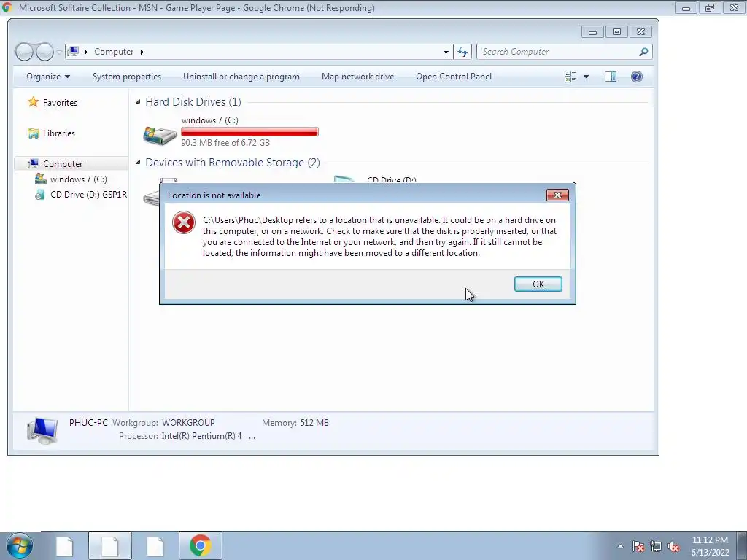Click the 90.3 MB free of 6.72 GB text
The image size is (747, 560).
click(225, 143)
